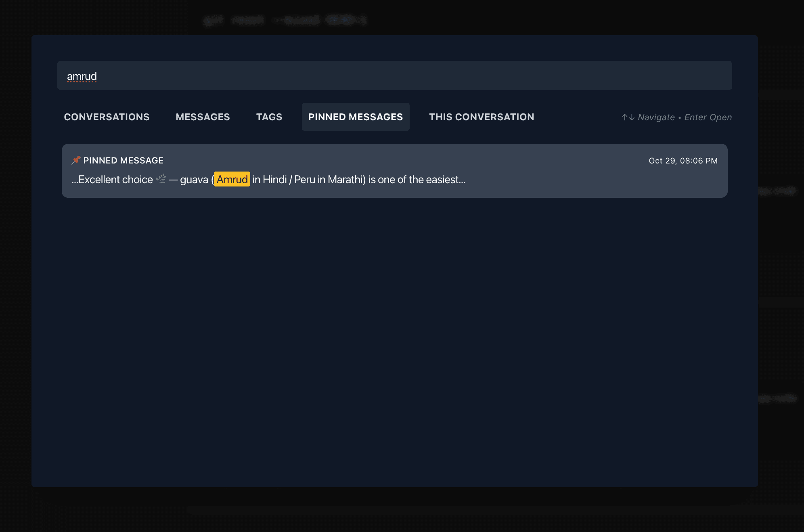Screen dimensions: 804x532
Task: Click the leaf emoji in the message preview
Action: [161, 179]
